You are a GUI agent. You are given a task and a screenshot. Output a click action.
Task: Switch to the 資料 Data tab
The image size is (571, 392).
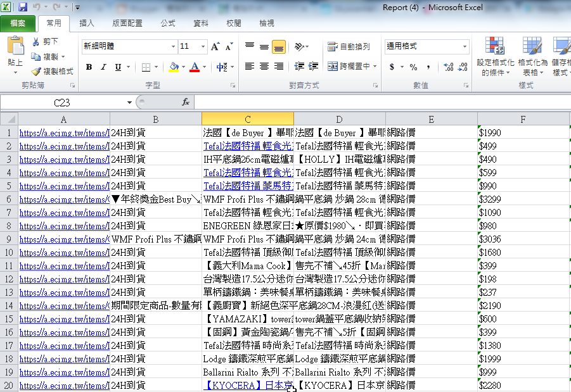(x=201, y=23)
